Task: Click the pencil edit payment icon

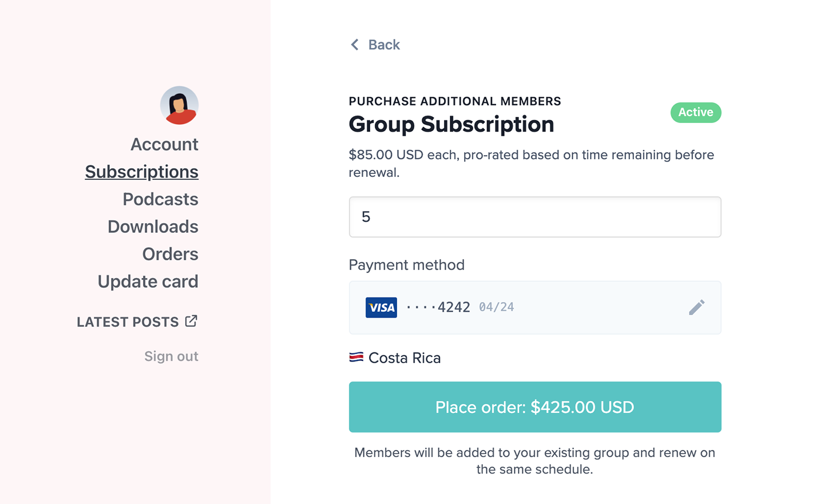Action: tap(696, 307)
